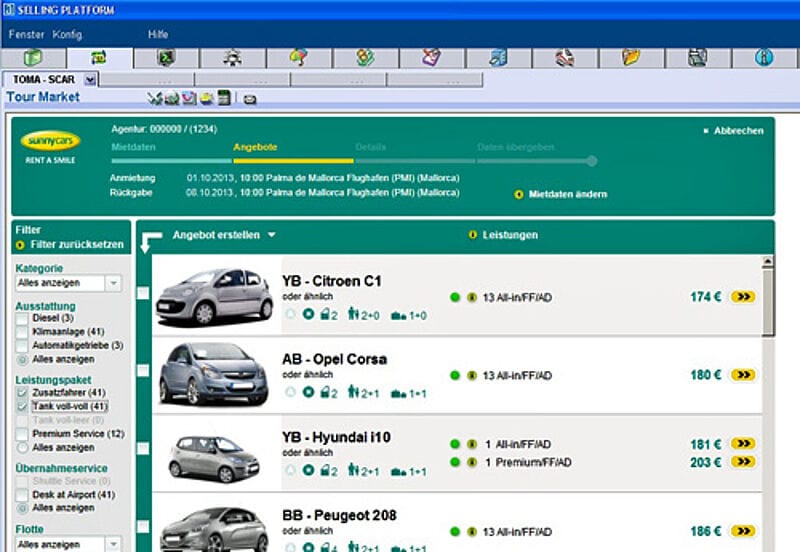Screen dimensions: 800x552
Task: Open the red tools module tab
Action: [x=565, y=58]
